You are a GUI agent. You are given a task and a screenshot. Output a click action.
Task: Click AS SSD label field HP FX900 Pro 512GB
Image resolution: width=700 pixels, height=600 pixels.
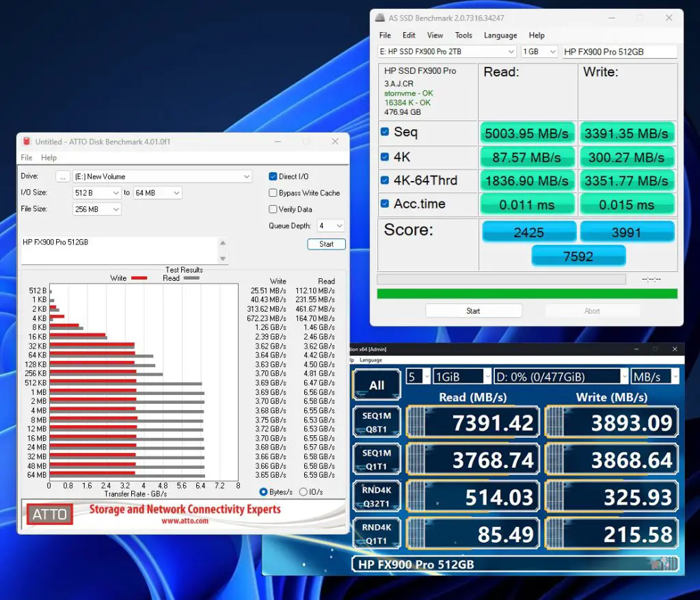click(x=619, y=52)
